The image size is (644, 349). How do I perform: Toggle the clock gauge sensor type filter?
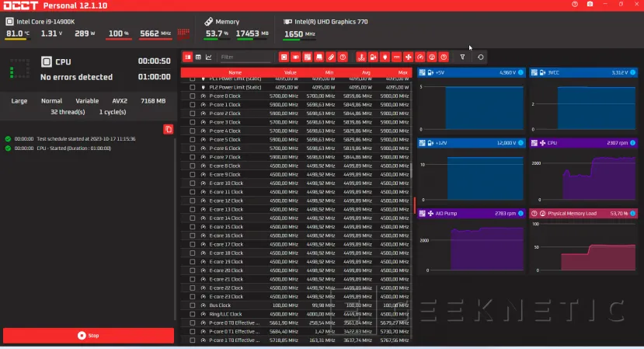tap(420, 58)
